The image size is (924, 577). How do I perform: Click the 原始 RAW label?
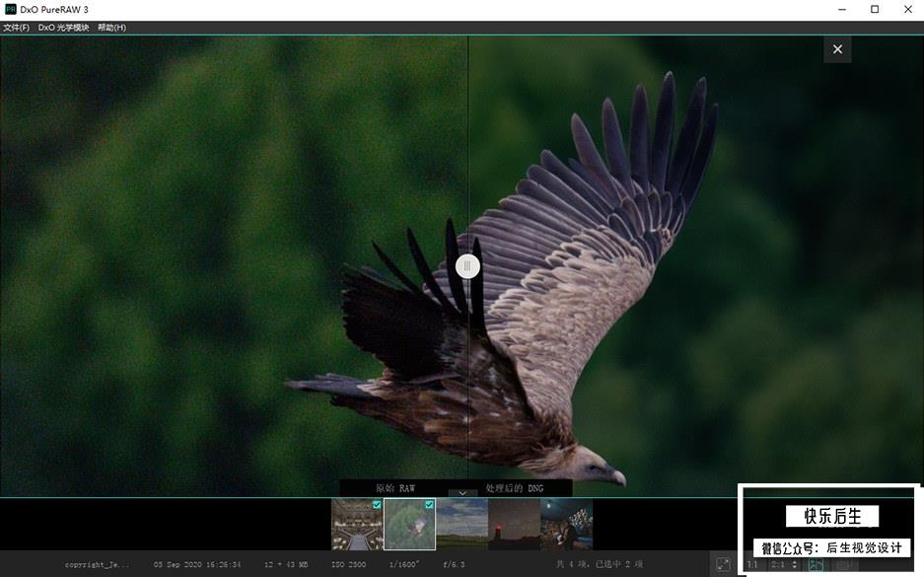coord(395,488)
